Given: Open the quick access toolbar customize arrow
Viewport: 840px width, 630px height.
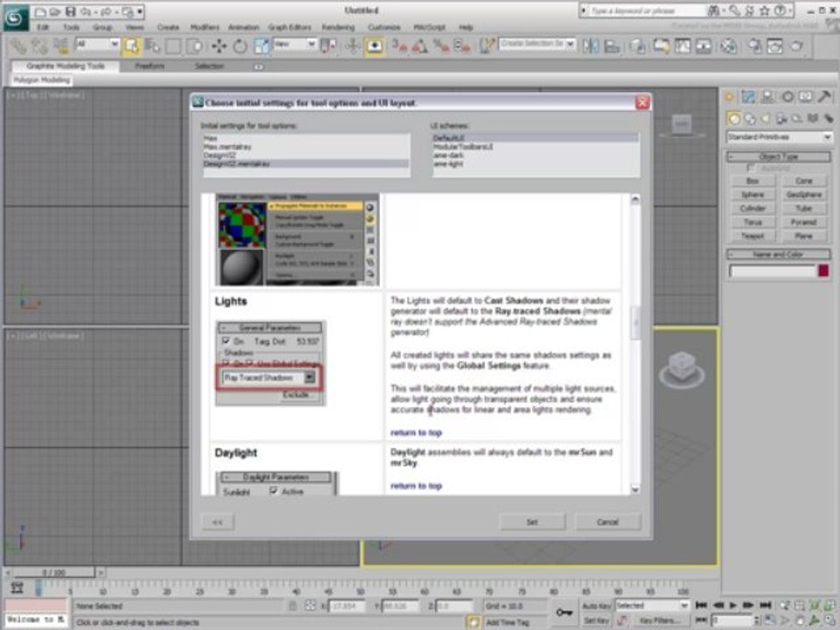Looking at the screenshot, I should point(140,11).
